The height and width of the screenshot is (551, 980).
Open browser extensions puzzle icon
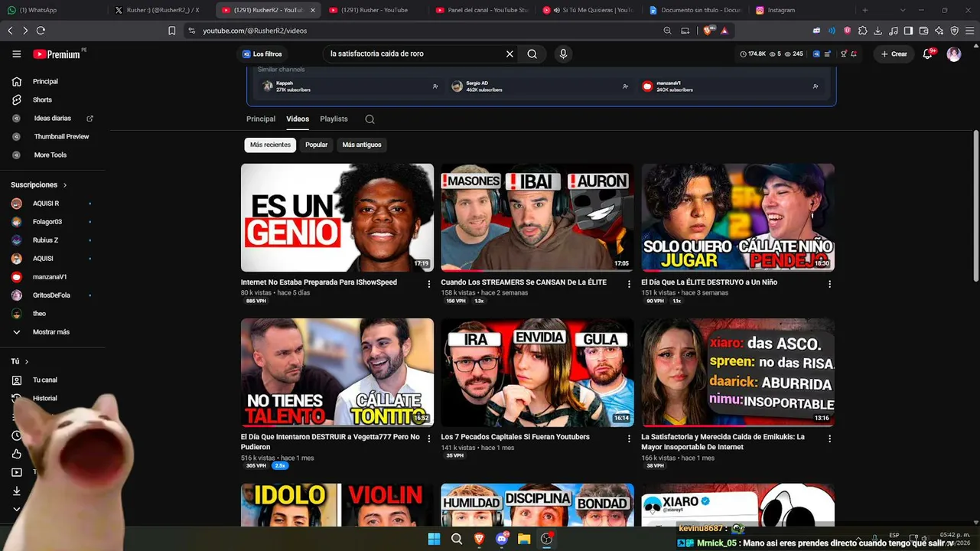[862, 31]
